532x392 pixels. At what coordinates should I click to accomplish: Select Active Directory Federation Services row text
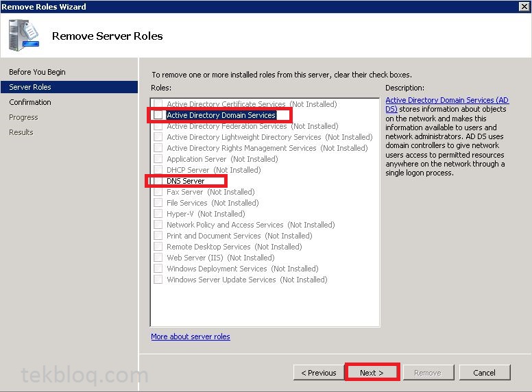click(252, 126)
